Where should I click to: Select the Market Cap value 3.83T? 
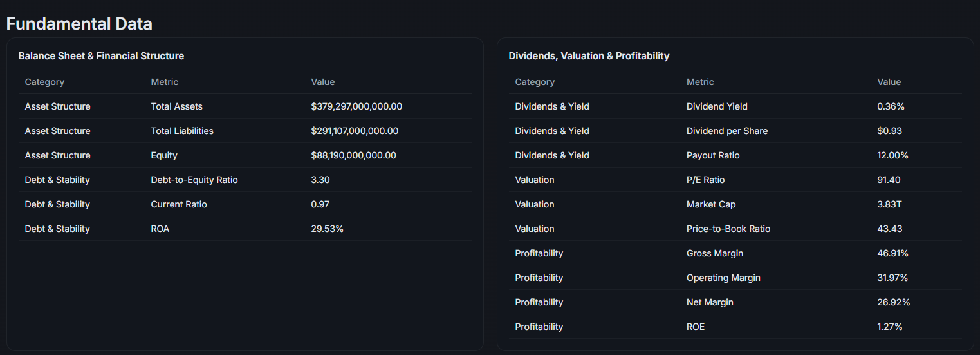click(889, 204)
